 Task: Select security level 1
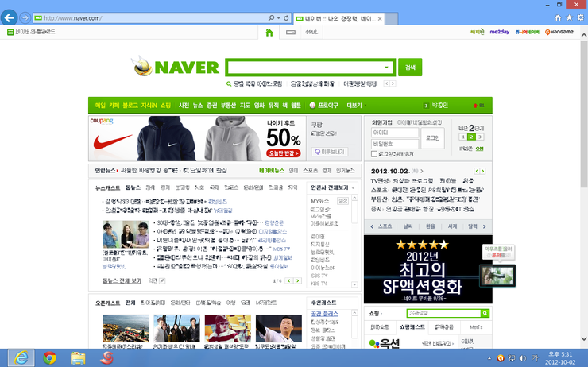click(463, 137)
